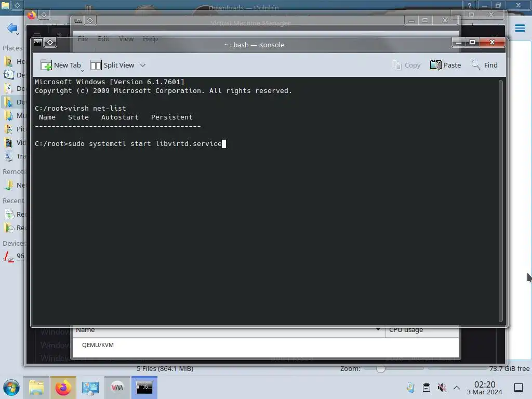Click the CPU usage column header
The width and height of the screenshot is (532, 399).
(422, 330)
